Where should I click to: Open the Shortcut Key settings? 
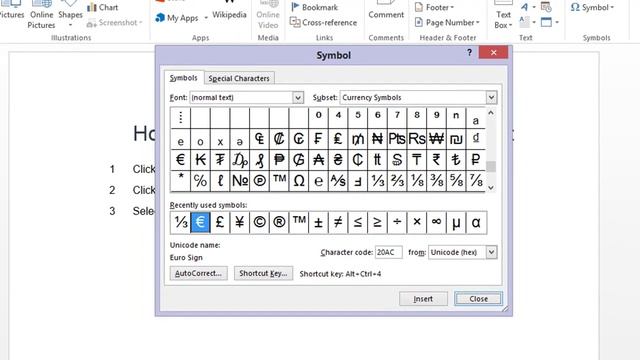coord(263,273)
